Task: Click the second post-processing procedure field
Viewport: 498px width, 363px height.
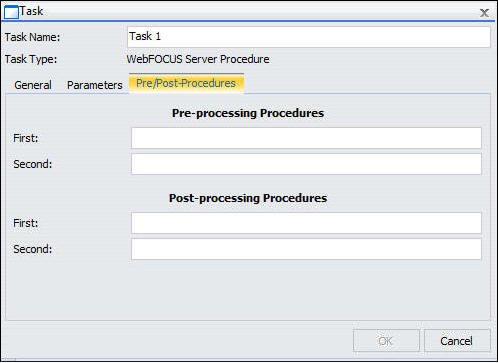Action: click(306, 249)
